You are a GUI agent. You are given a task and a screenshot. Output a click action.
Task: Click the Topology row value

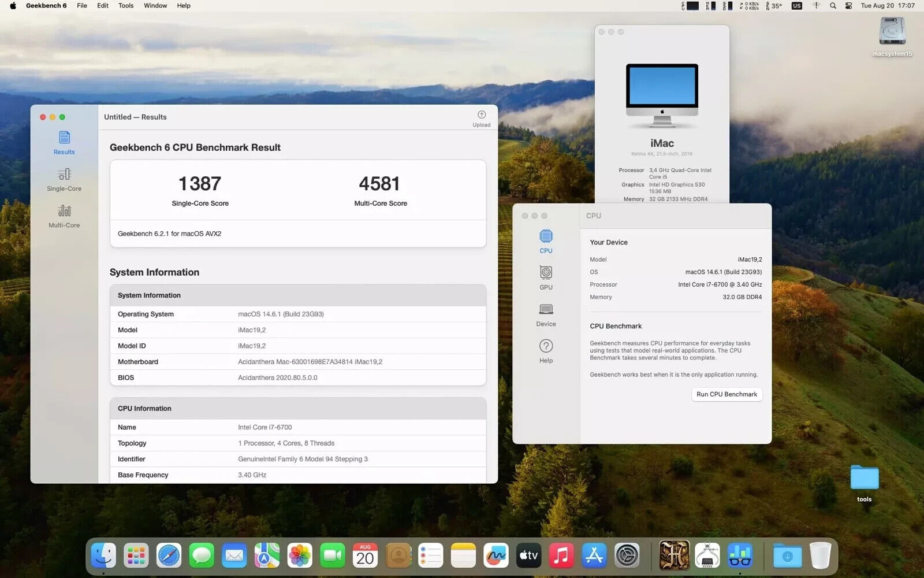pyautogui.click(x=286, y=443)
